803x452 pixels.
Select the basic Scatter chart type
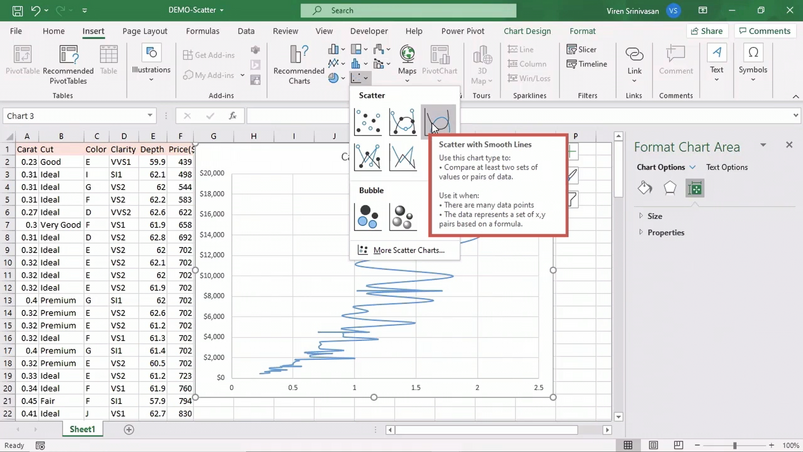[368, 122]
